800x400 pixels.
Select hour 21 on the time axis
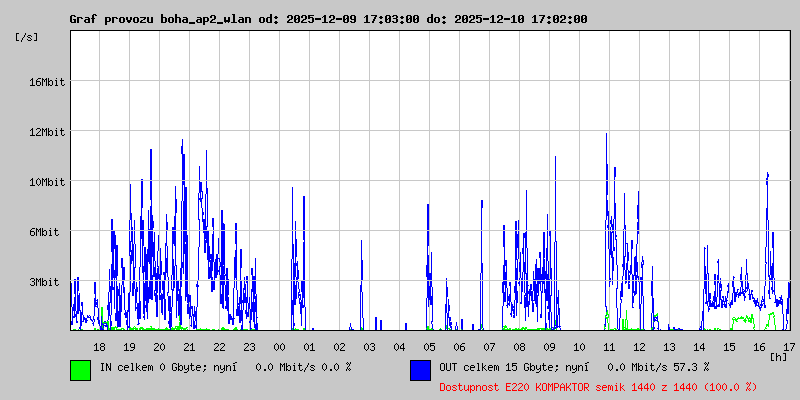click(x=189, y=346)
